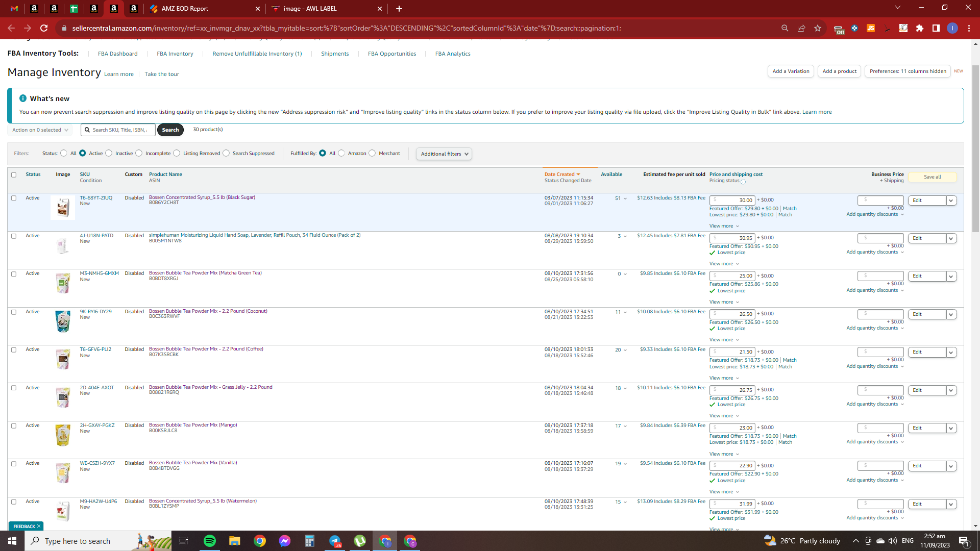Click 'Take the tour' link
980x551 pixels.
162,74
